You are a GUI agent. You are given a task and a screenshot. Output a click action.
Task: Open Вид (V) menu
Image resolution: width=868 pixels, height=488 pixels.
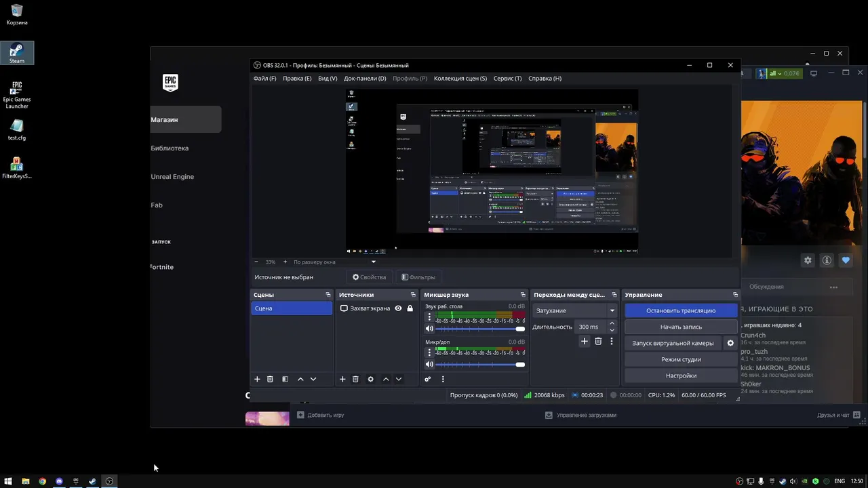coord(328,79)
